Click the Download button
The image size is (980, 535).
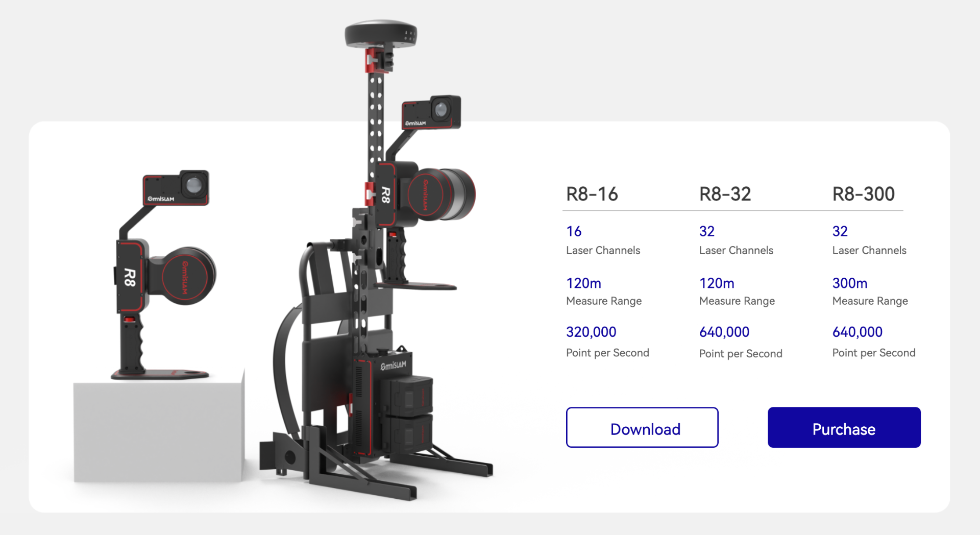coord(642,427)
